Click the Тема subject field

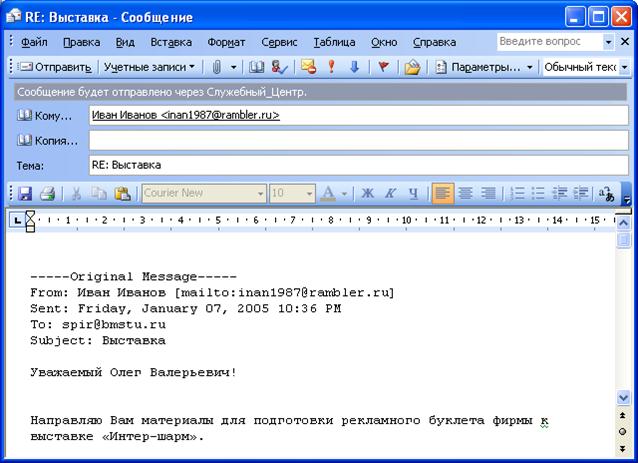coord(358,165)
